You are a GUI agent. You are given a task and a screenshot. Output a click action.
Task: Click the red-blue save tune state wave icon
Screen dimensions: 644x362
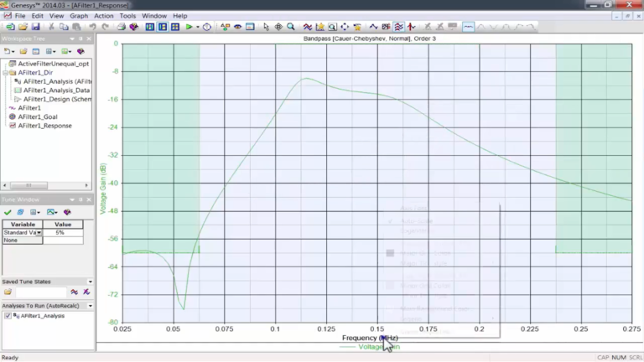pos(74,292)
